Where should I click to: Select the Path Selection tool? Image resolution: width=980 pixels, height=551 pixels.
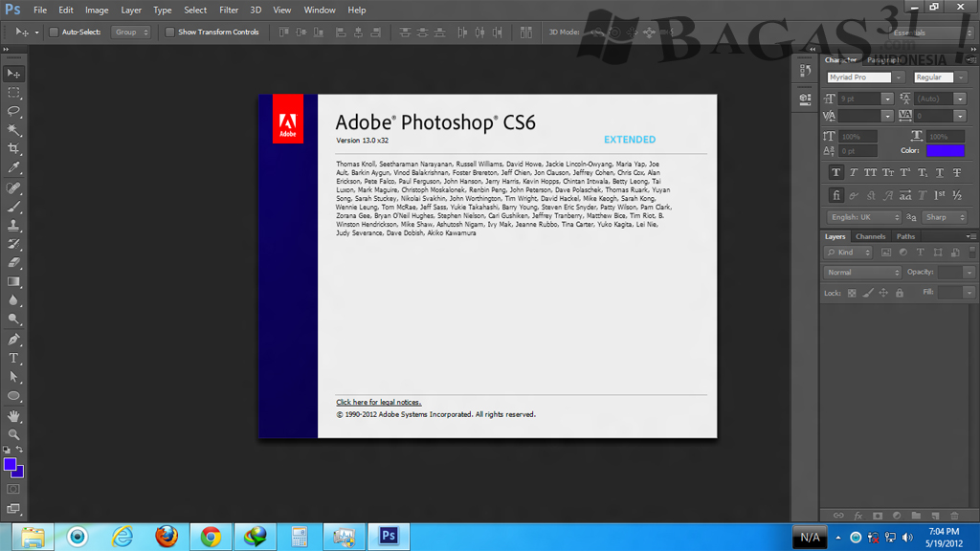click(x=13, y=377)
